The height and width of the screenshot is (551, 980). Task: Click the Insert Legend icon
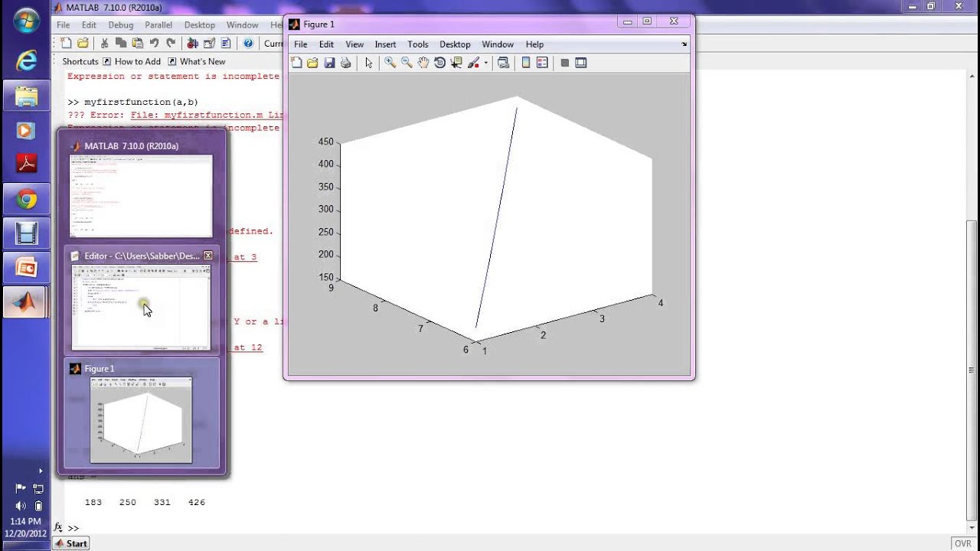click(x=542, y=63)
